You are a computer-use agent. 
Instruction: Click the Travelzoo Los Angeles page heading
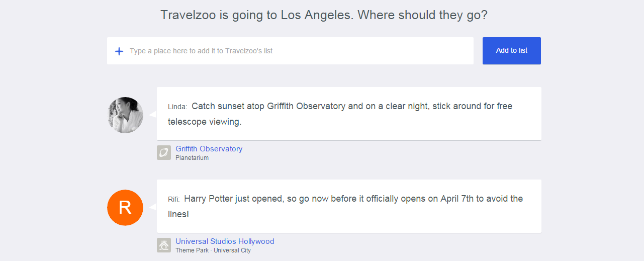324,15
